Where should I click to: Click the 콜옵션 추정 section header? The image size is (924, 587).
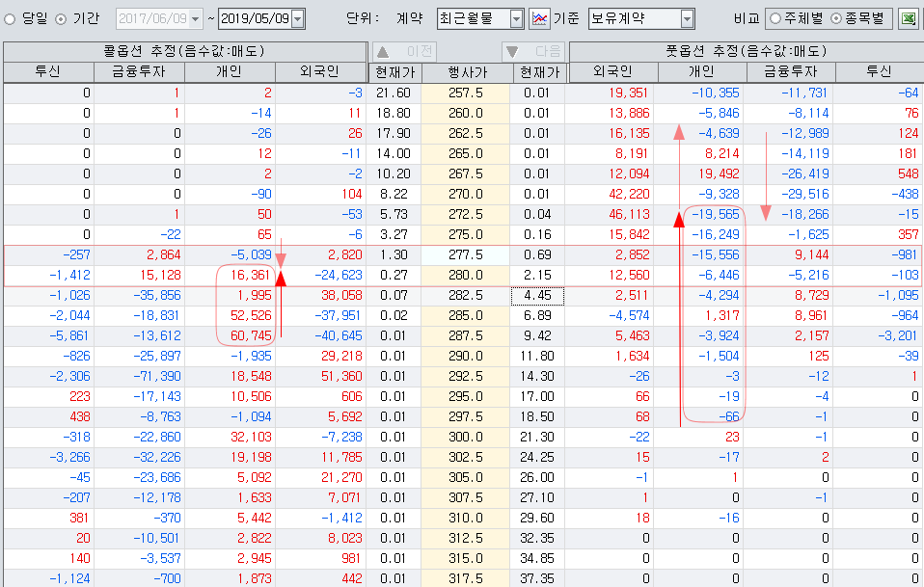coord(183,51)
